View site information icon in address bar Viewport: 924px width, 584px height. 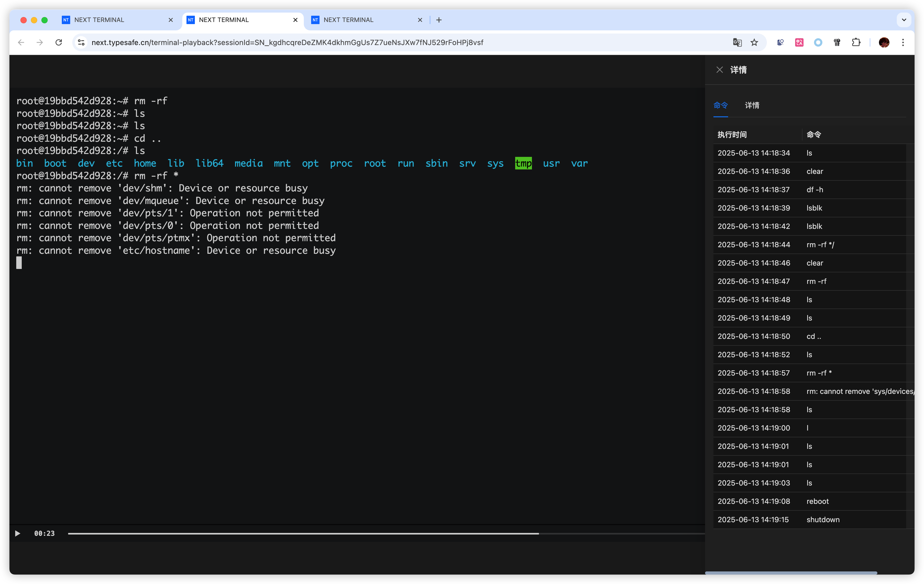tap(81, 43)
